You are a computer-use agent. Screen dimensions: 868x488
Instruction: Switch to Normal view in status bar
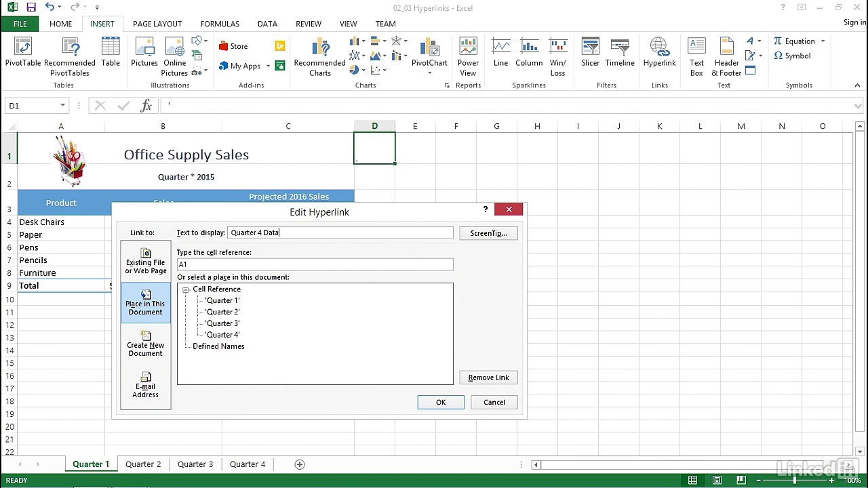pyautogui.click(x=692, y=481)
